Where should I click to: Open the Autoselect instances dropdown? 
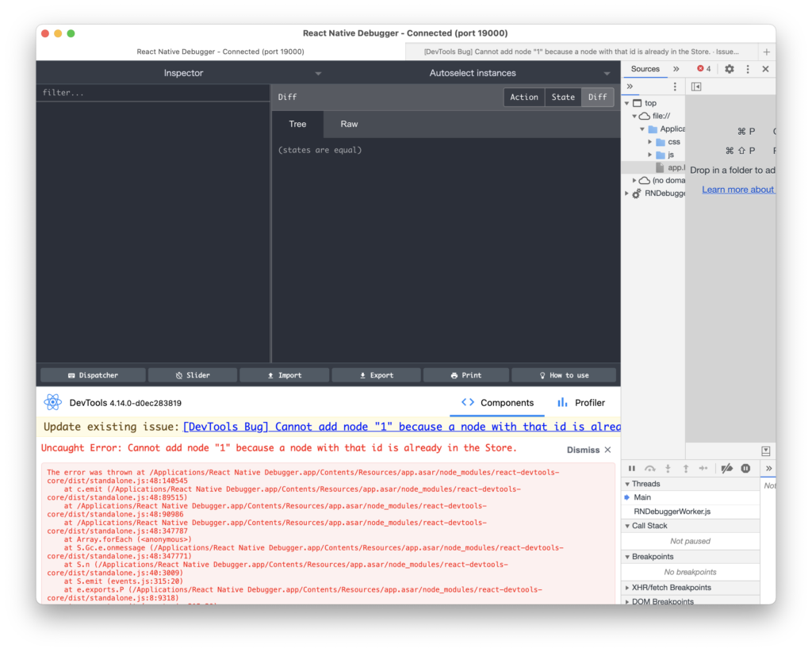tap(607, 73)
